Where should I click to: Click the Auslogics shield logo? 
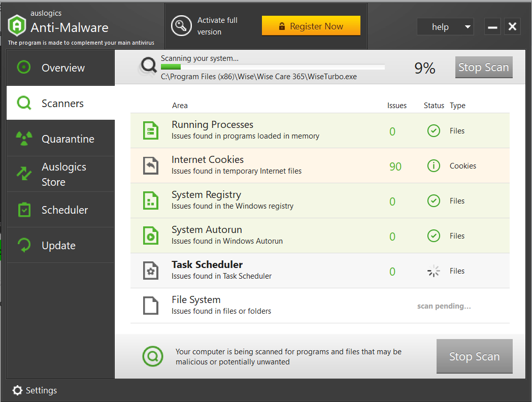pos(17,25)
